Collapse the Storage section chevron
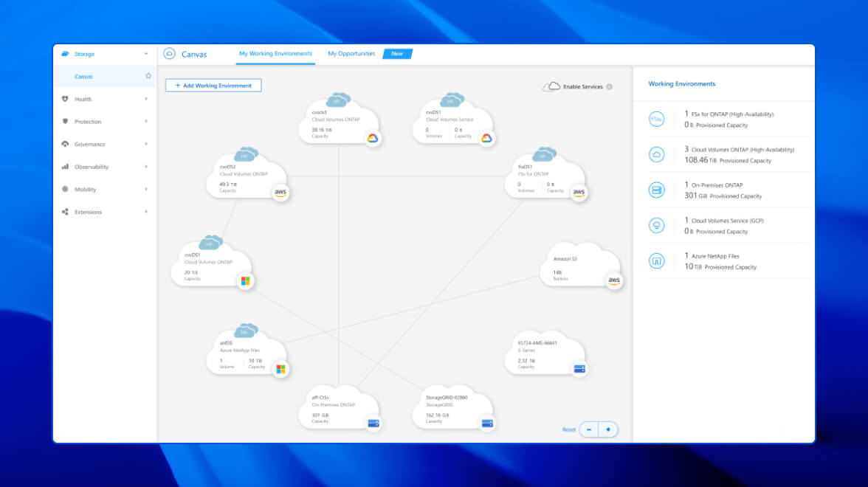This screenshot has width=868, height=487. pyautogui.click(x=145, y=53)
